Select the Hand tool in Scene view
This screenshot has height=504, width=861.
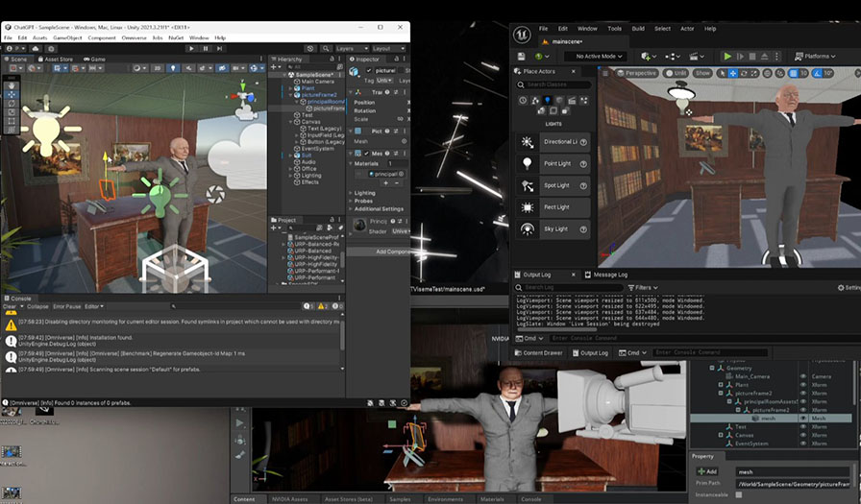point(11,84)
